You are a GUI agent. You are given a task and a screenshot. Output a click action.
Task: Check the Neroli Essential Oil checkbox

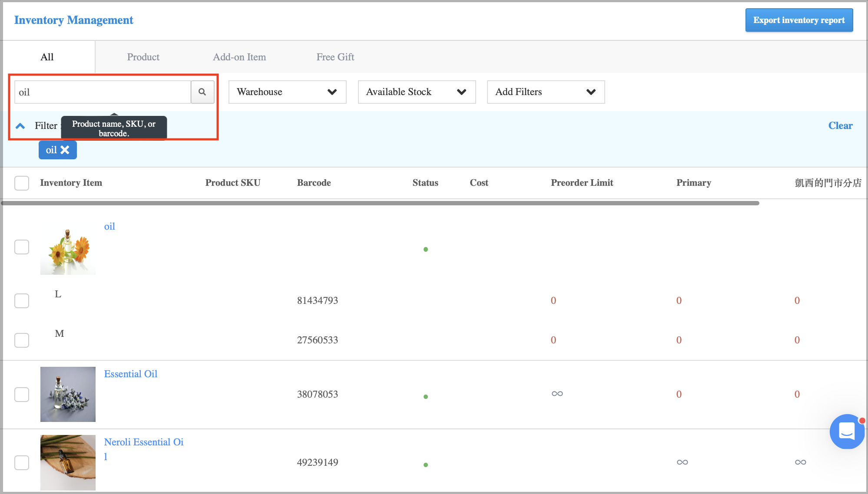tap(22, 463)
